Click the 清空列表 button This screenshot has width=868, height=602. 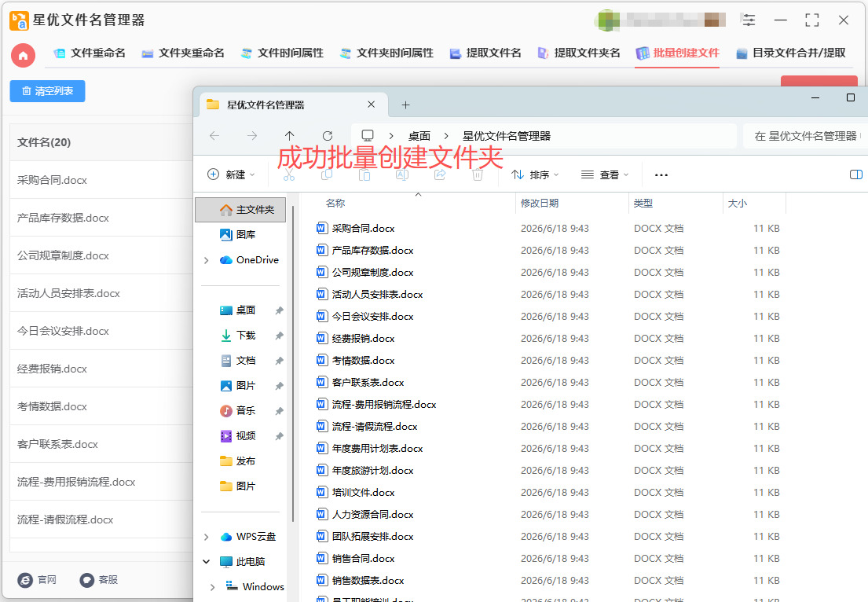pyautogui.click(x=48, y=91)
